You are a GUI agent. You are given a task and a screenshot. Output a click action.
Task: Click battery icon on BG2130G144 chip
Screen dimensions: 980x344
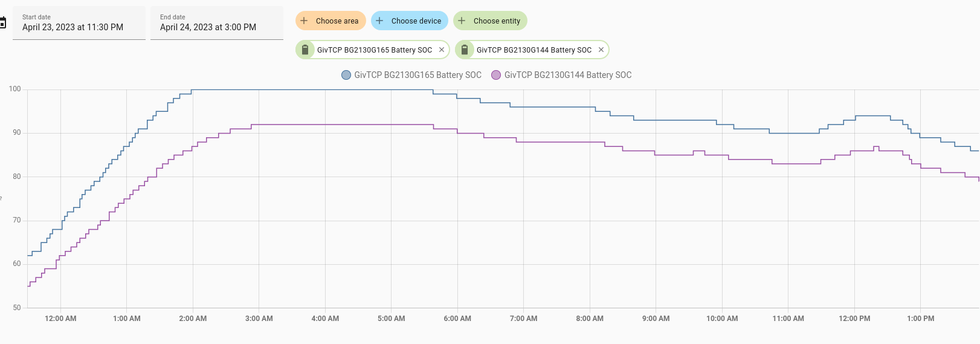coord(465,50)
